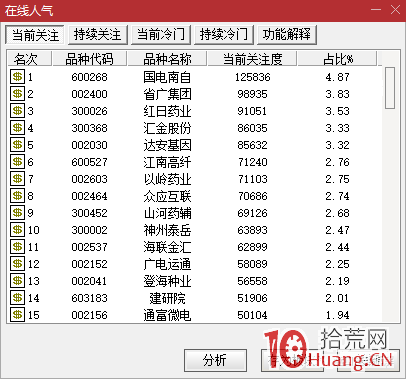Click the attention value 98935
The image size is (406, 379).
(x=252, y=94)
